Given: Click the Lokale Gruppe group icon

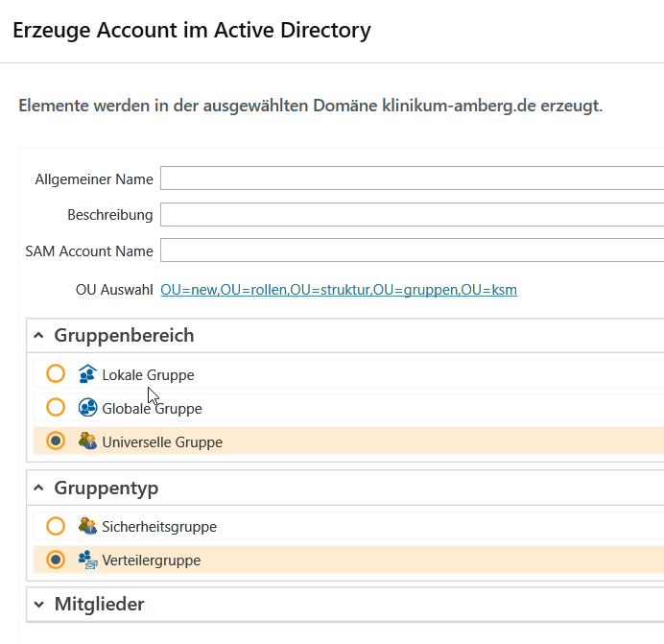Looking at the screenshot, I should point(87,374).
